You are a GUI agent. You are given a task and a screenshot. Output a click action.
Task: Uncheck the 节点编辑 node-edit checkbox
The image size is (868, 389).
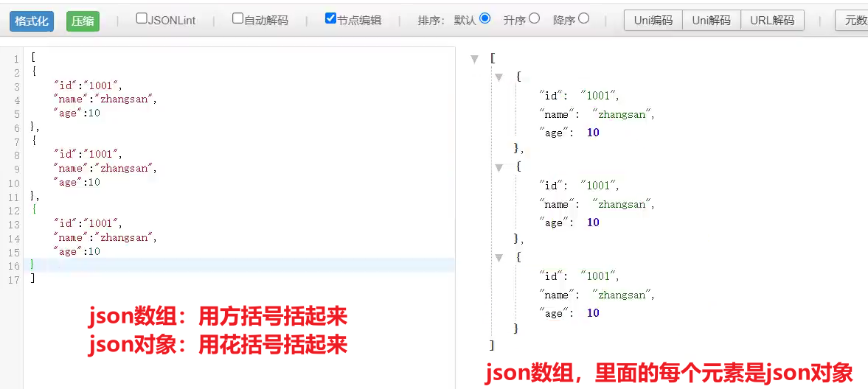pos(330,18)
